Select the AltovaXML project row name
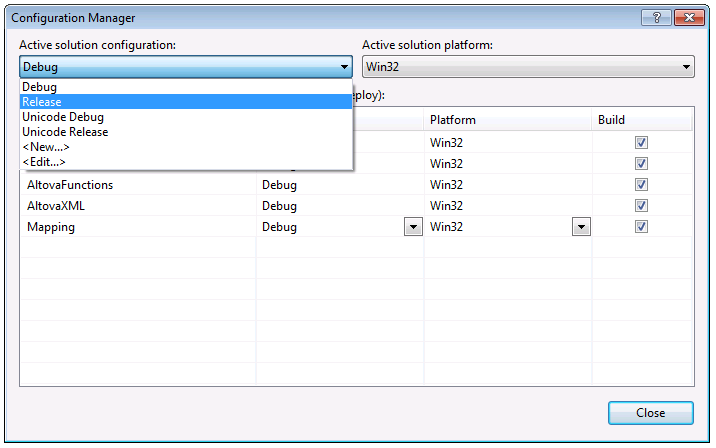Viewport: 716px width, 448px height. click(56, 206)
